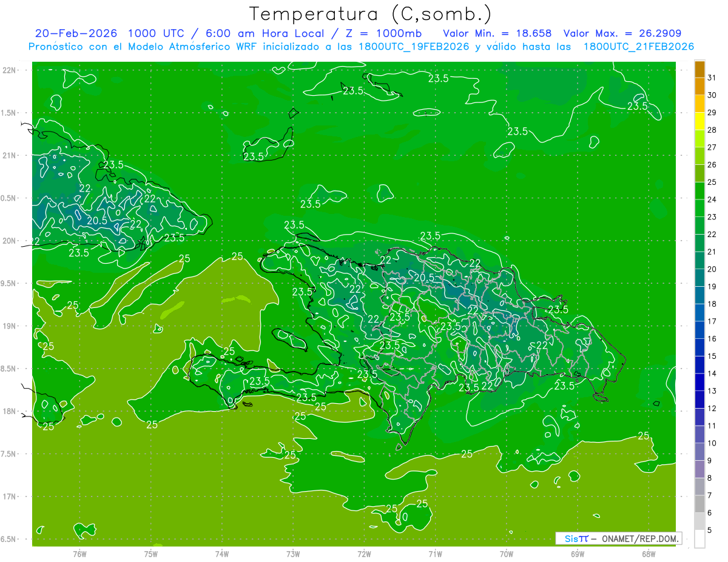Click the color legend value "12"
The image size is (728, 562).
[712, 409]
